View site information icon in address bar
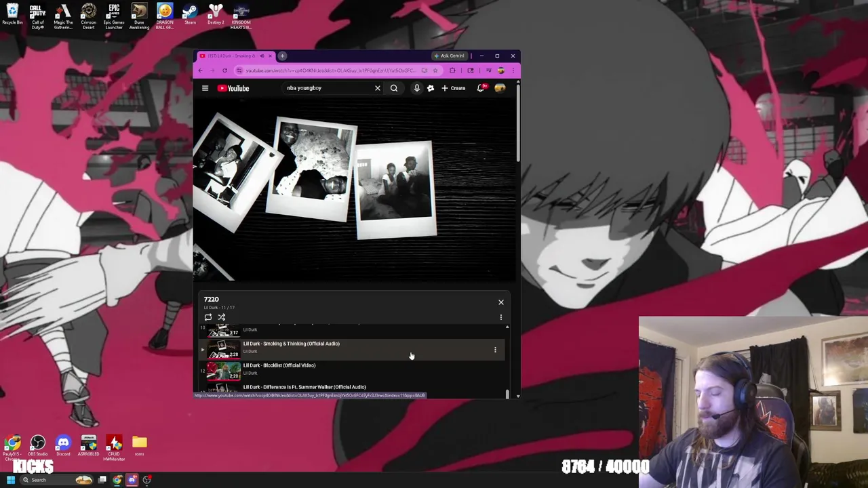The image size is (868, 488). click(x=239, y=70)
